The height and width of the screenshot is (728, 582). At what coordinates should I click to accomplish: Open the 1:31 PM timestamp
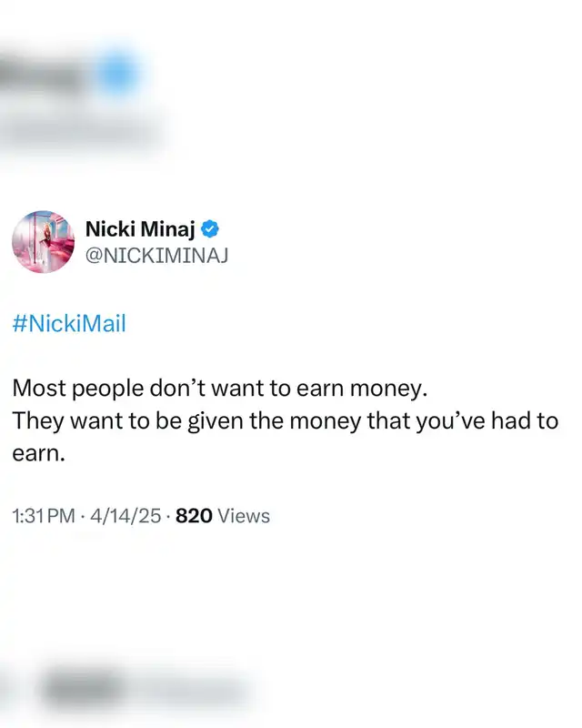[x=44, y=516]
